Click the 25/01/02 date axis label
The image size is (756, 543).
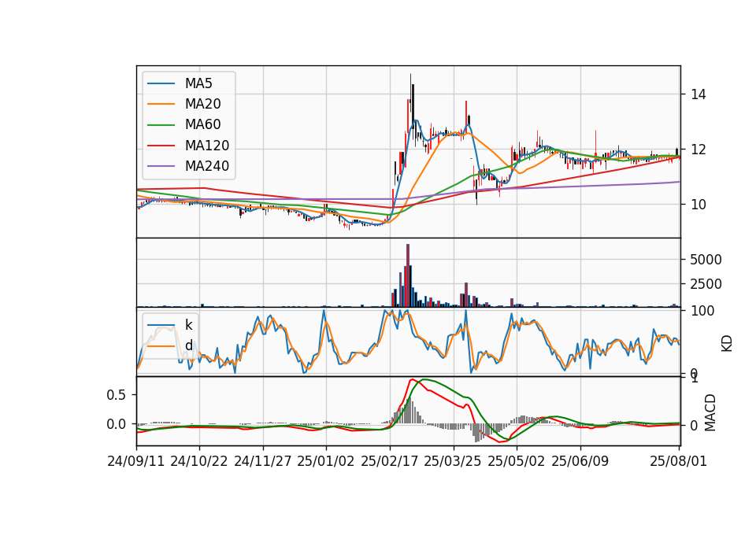tap(325, 461)
